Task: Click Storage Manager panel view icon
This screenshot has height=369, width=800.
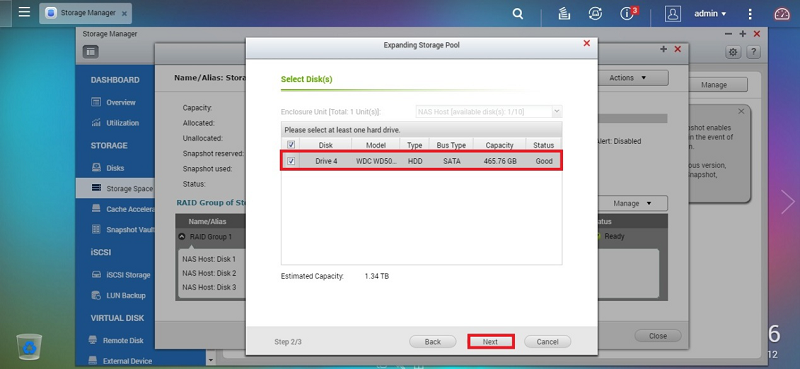Action: (x=90, y=52)
